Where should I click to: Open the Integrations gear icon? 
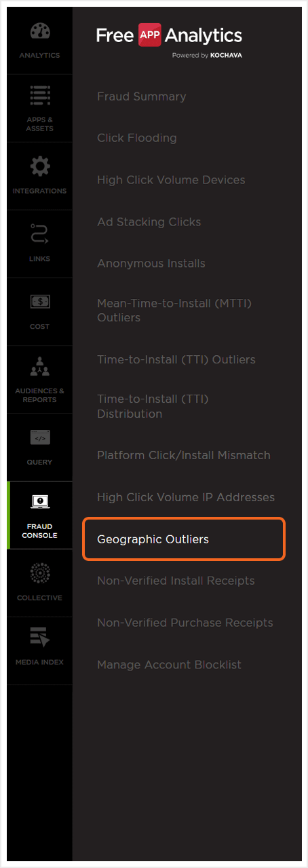pyautogui.click(x=39, y=166)
